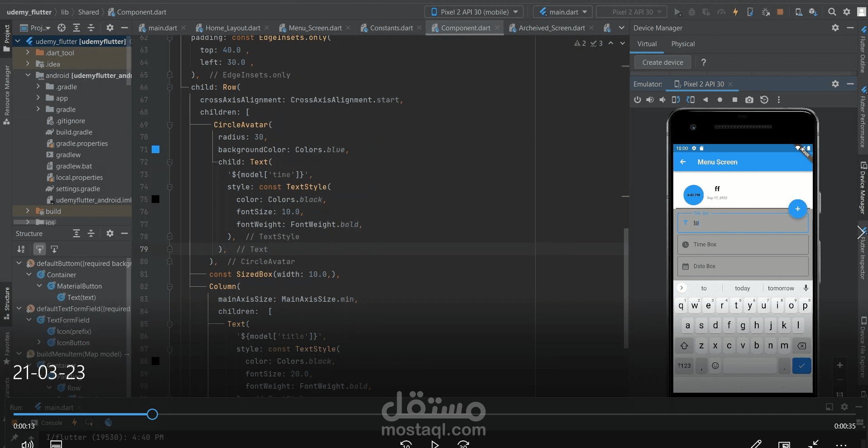Collapse all in Project panel
This screenshot has width=868, height=448.
[x=91, y=28]
